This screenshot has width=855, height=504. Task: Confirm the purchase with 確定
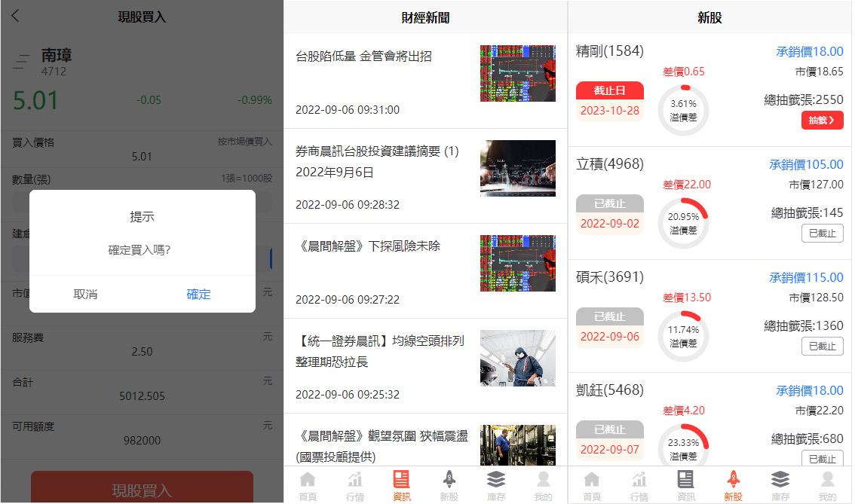coord(198,295)
